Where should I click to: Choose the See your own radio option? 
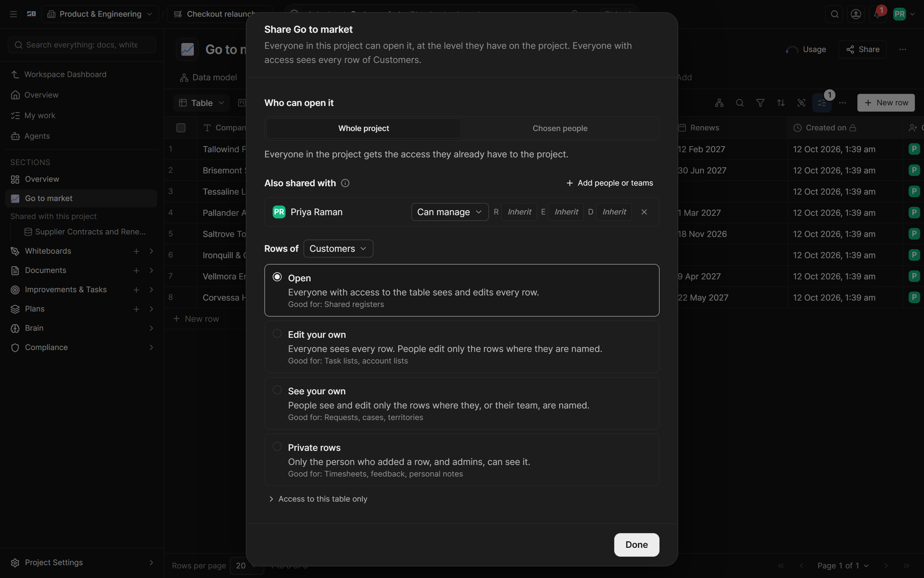pyautogui.click(x=277, y=390)
